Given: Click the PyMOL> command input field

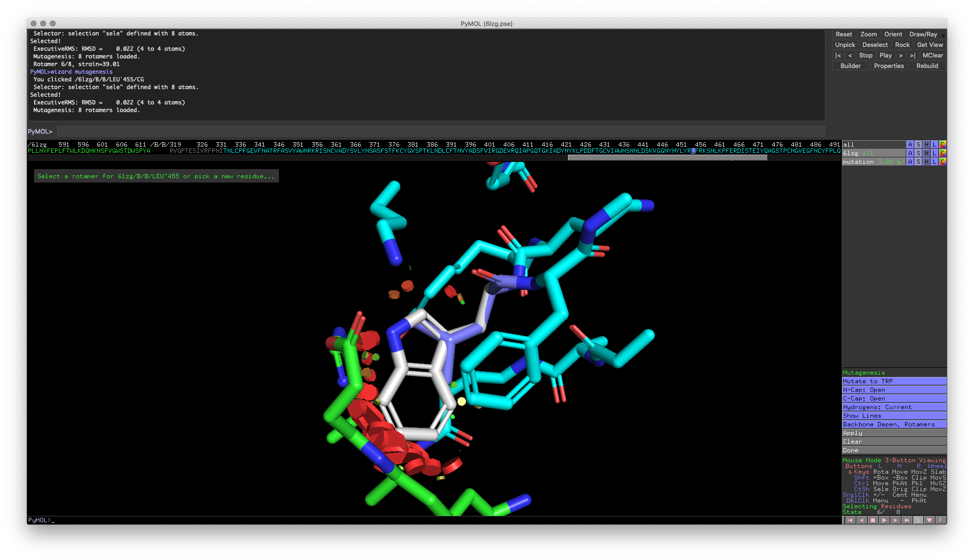Looking at the screenshot, I should [441, 131].
